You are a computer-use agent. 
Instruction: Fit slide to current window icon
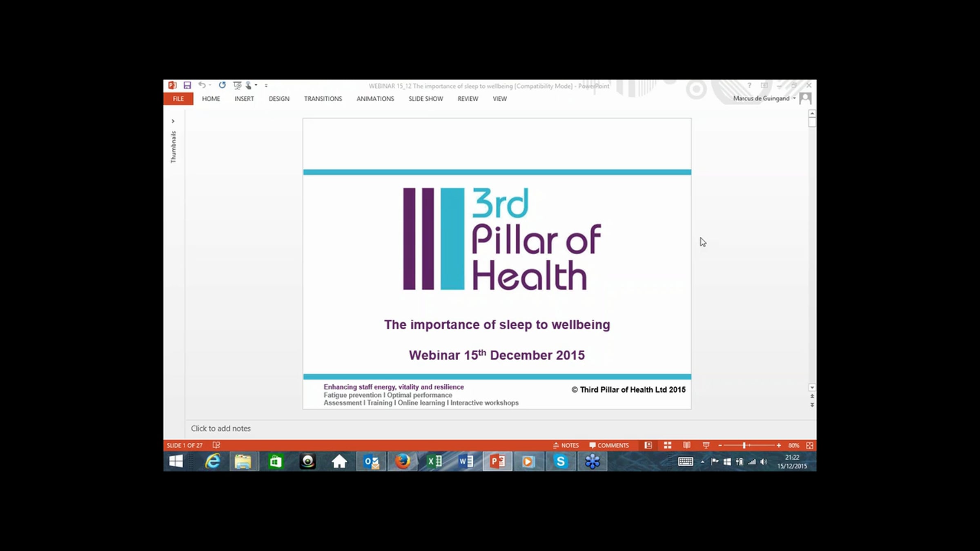[x=810, y=445]
